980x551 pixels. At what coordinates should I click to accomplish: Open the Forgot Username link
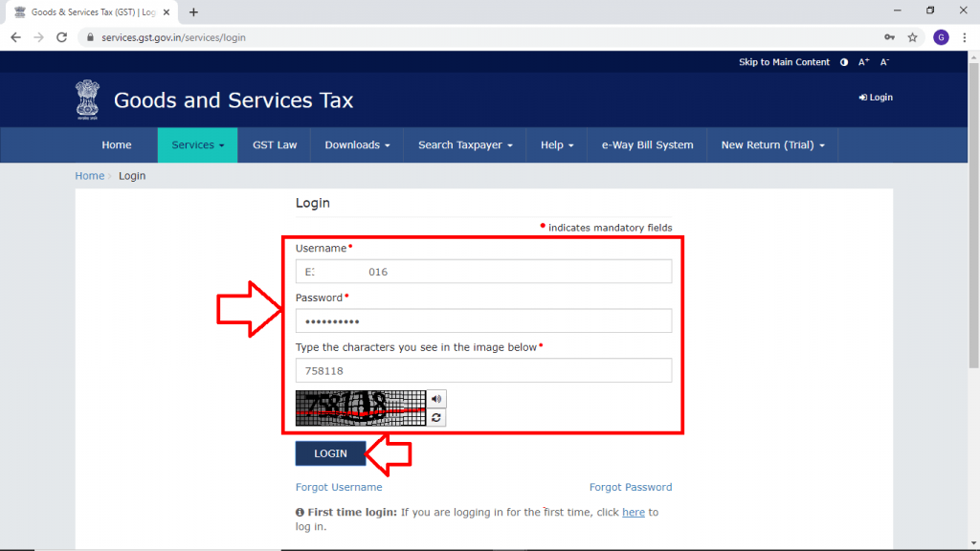coord(339,487)
